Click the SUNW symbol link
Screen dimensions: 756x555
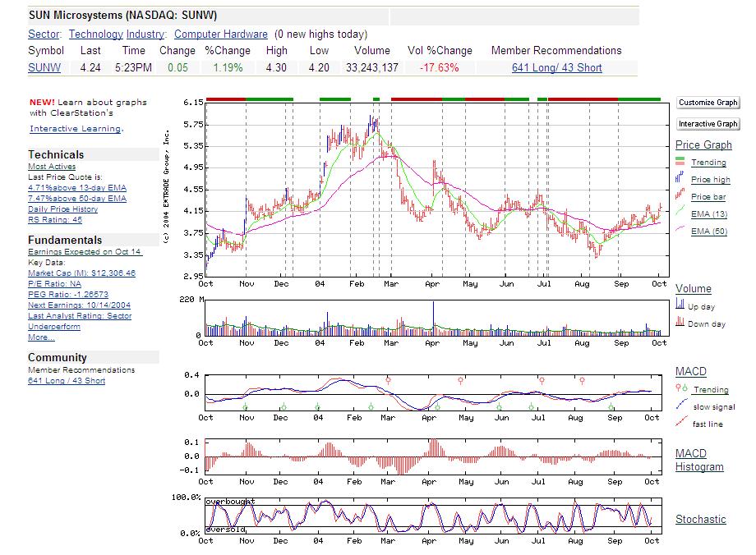(44, 67)
